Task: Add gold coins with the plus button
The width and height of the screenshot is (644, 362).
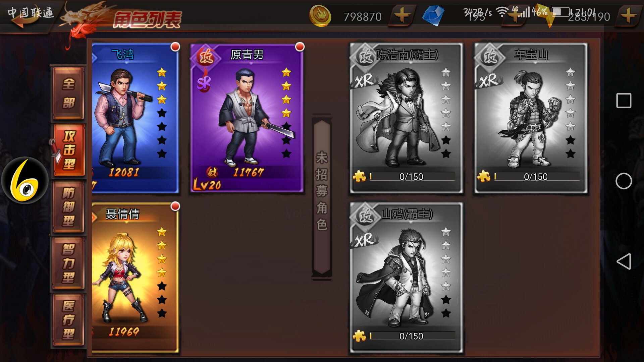Action: (402, 15)
